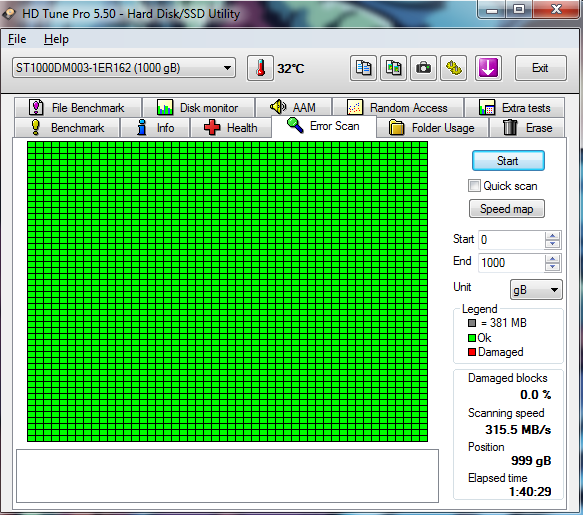The width and height of the screenshot is (583, 515).
Task: Decrease the End value with down arrow
Action: point(553,267)
